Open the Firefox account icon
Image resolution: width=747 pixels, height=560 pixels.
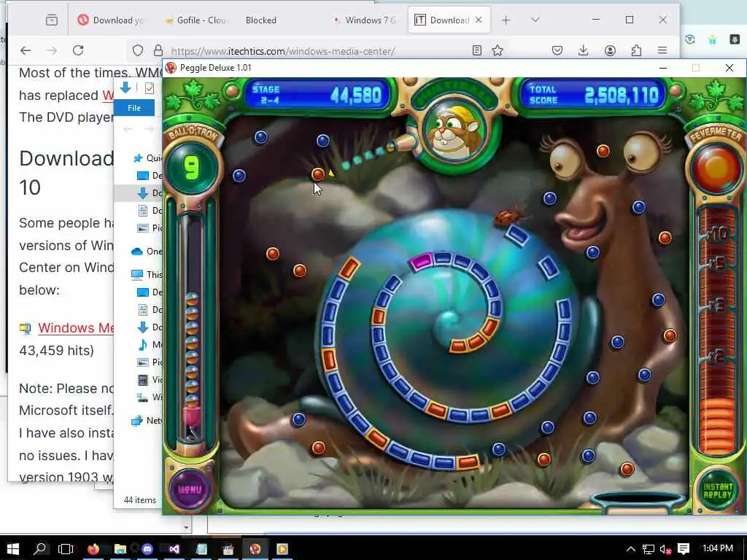pyautogui.click(x=610, y=50)
